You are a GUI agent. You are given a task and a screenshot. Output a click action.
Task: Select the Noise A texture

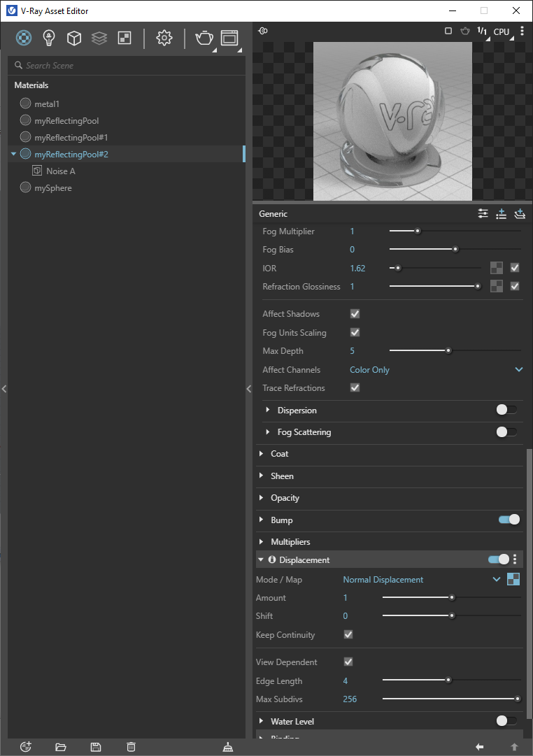tap(60, 171)
